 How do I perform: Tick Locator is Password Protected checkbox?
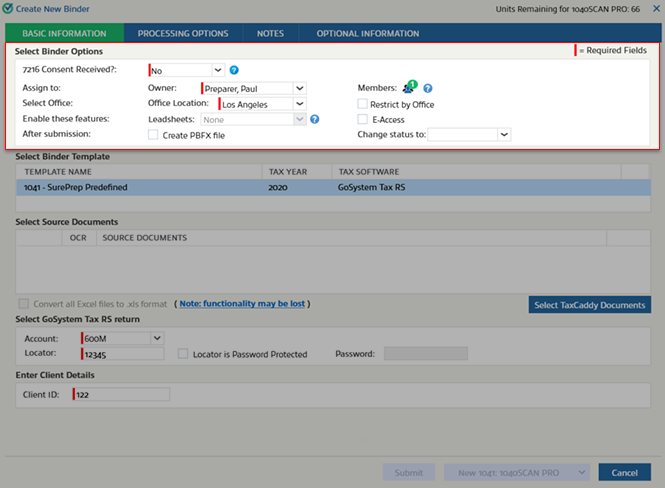183,353
